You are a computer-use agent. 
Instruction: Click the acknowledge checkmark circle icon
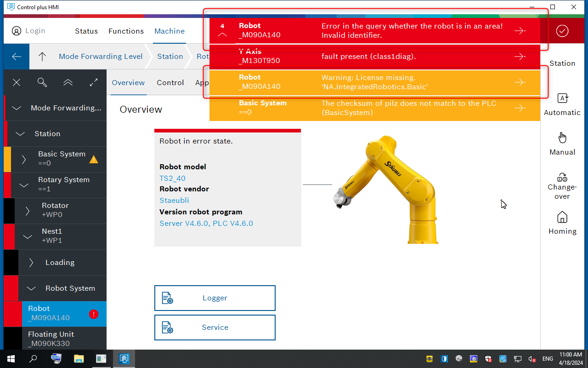tap(562, 31)
